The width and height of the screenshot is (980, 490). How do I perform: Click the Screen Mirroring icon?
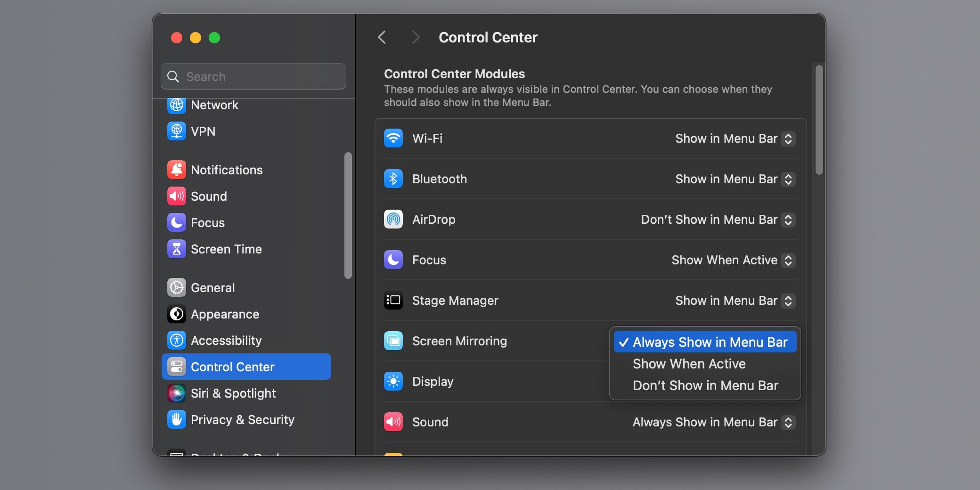click(393, 341)
